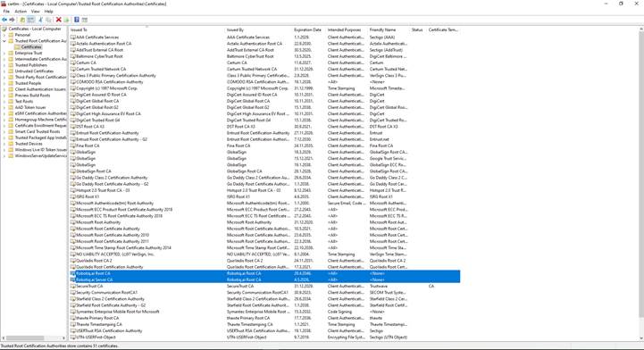Select the DigiCert Global Root G2 certificate

pos(264,107)
